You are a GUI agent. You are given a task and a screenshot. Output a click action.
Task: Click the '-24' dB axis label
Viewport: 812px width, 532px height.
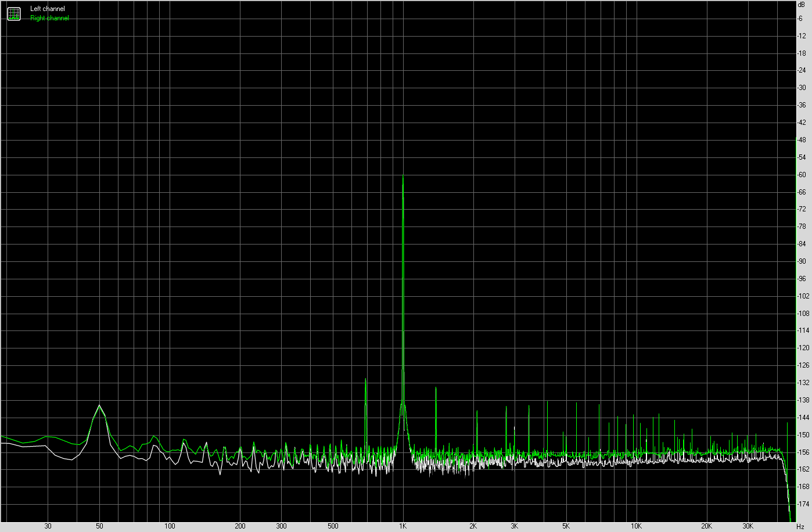pos(802,71)
